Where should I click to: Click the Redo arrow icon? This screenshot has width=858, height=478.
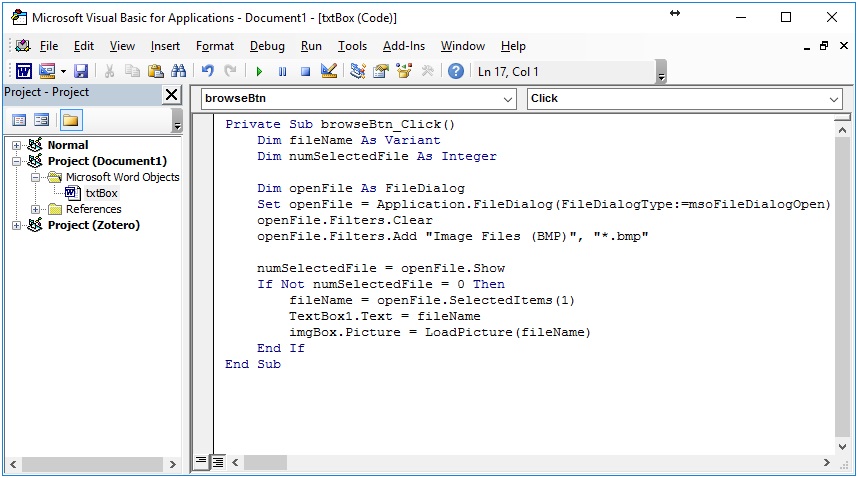[x=230, y=71]
